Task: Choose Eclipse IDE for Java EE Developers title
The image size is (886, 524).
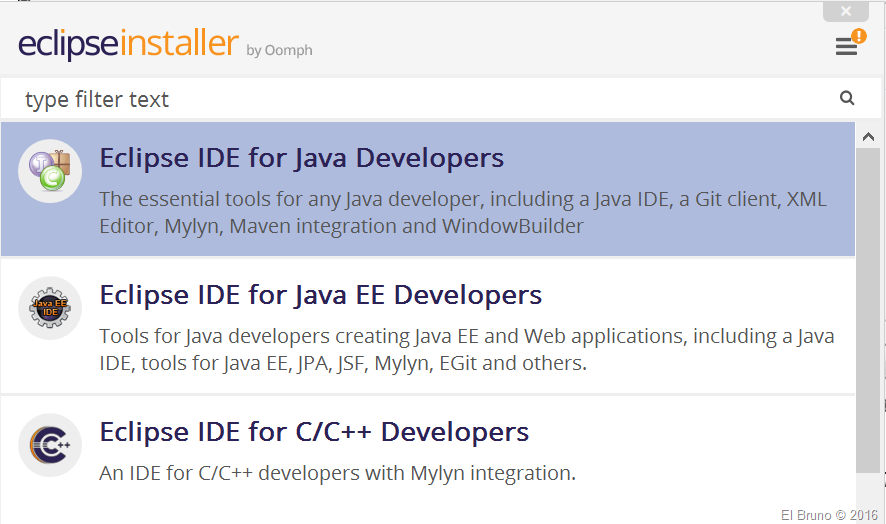Action: tap(320, 295)
